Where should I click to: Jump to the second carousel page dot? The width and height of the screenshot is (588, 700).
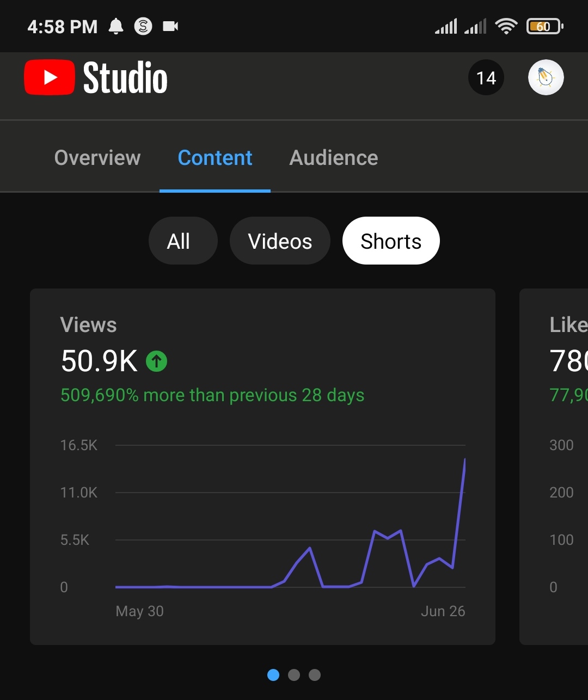pos(294,675)
